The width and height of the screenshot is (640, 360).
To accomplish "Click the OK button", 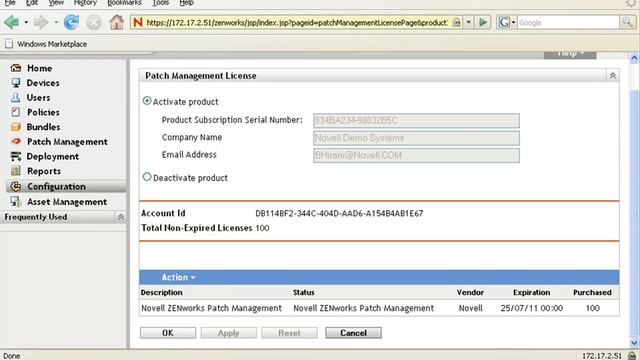I will coord(168,333).
